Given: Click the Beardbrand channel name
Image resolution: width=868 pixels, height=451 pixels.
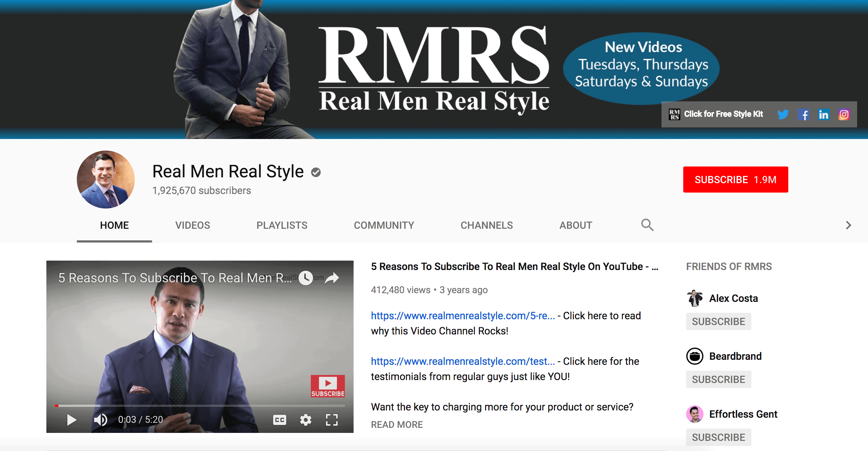Looking at the screenshot, I should tap(735, 356).
